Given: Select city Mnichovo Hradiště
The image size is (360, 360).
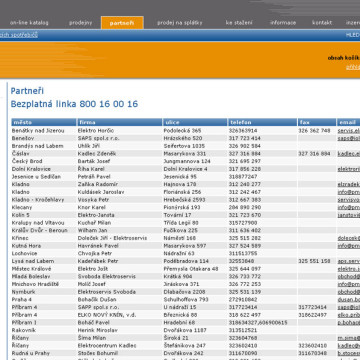Looking at the screenshot, I should pyautogui.click(x=35, y=284).
